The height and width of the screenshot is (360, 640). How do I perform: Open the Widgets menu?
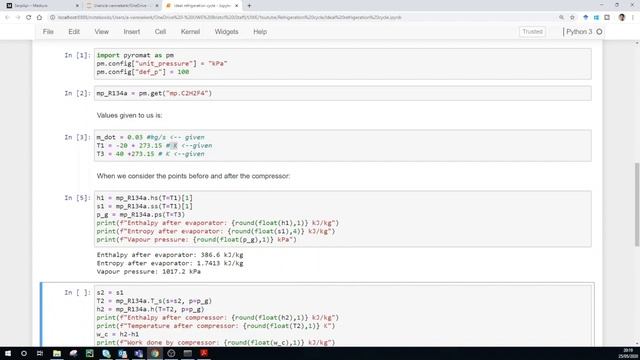pos(227,32)
